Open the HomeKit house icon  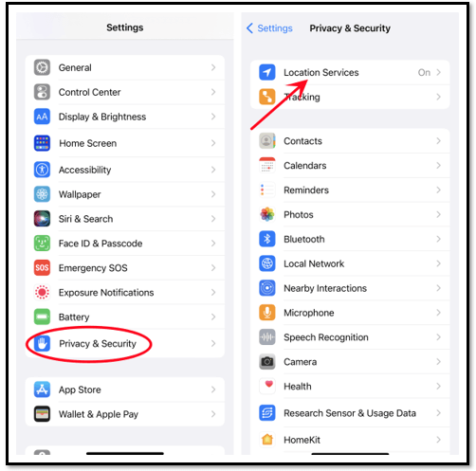click(x=267, y=440)
